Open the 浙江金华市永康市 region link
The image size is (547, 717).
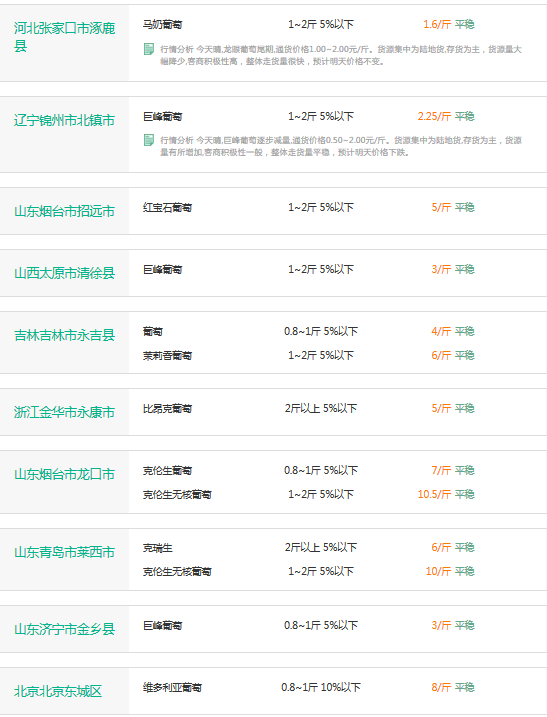[x=64, y=412]
